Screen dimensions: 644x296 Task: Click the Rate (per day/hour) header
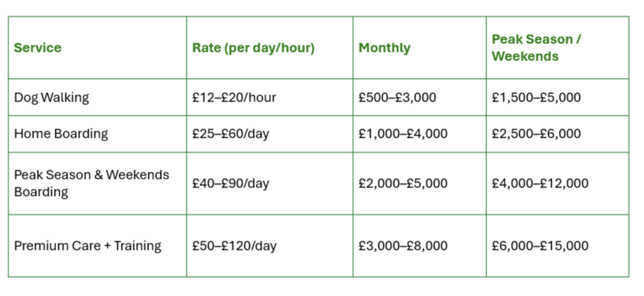point(253,48)
